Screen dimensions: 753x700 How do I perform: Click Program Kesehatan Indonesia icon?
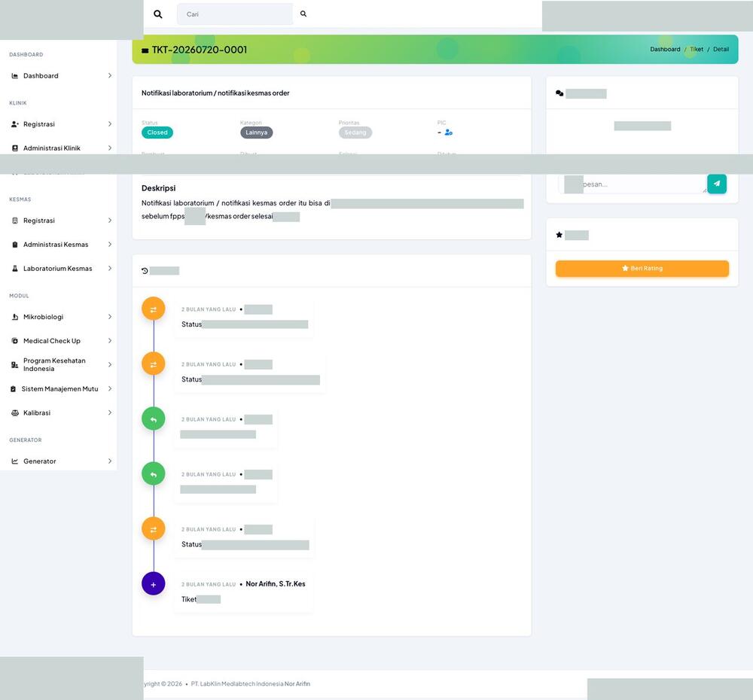(x=15, y=365)
